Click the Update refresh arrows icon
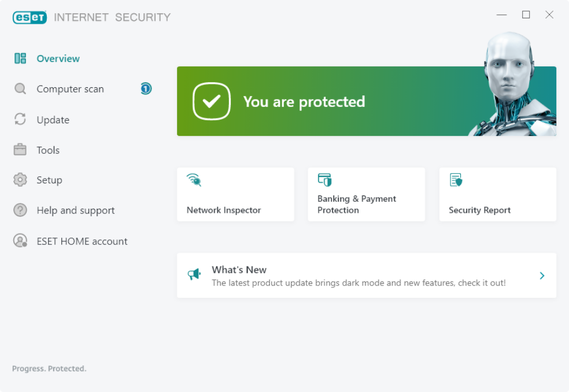Viewport: 569px width, 392px height. click(20, 119)
